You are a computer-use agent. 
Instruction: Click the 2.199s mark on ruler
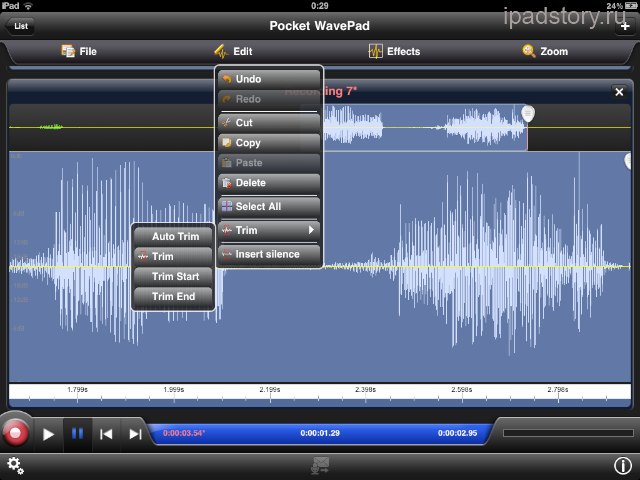[270, 390]
